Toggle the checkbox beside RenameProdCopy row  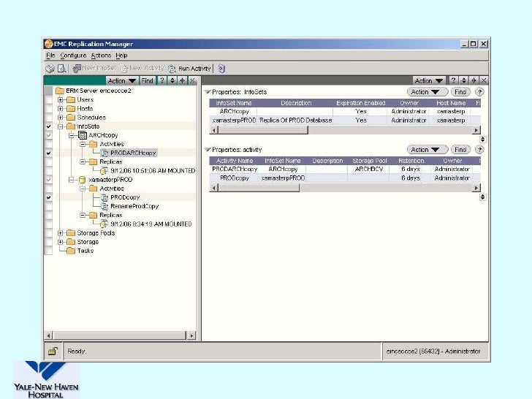(x=49, y=206)
